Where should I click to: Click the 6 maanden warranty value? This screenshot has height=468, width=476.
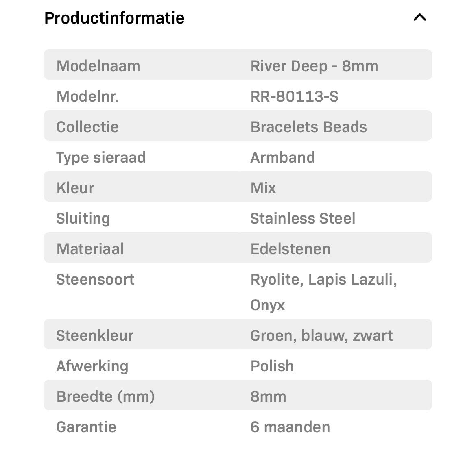(x=290, y=427)
